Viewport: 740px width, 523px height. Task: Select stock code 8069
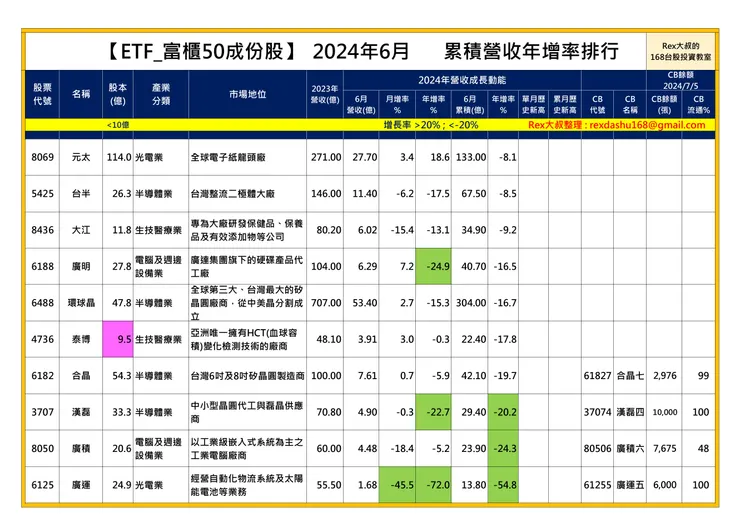coord(42,157)
